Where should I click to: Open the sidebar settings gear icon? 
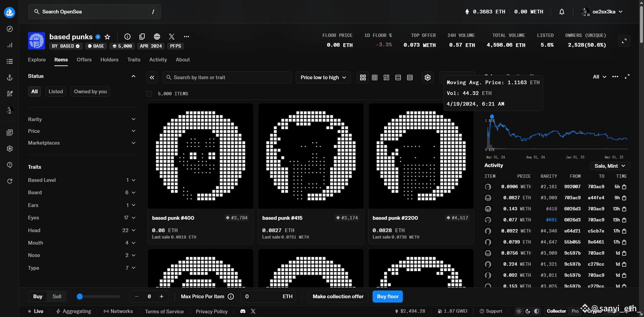[x=10, y=149]
